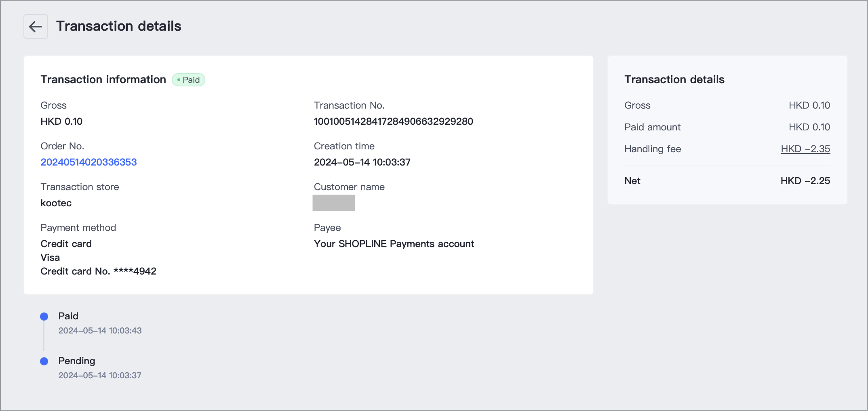Click the Transaction No. value
Viewport: 868px width, 411px height.
(393, 122)
